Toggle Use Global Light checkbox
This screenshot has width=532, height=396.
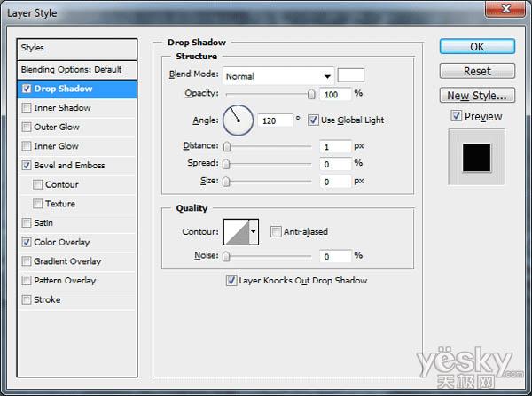click(314, 120)
